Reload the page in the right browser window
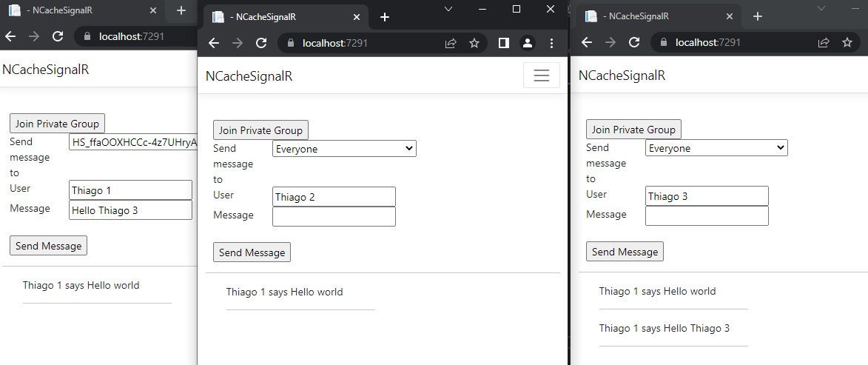The height and width of the screenshot is (365, 868). click(634, 42)
